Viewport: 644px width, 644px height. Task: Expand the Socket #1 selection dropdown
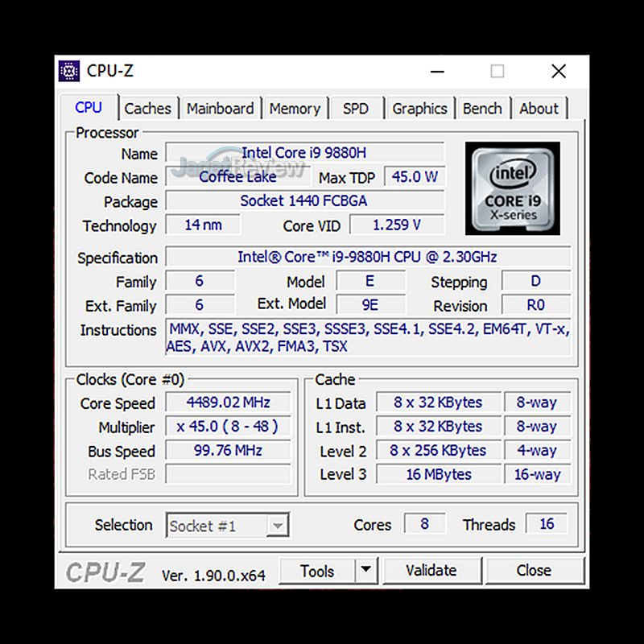(277, 526)
